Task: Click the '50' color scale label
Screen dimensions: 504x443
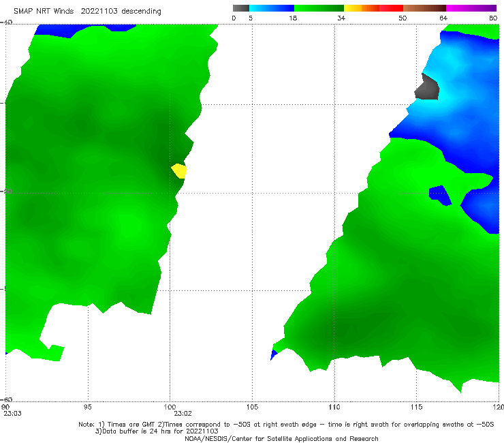Action: point(403,18)
